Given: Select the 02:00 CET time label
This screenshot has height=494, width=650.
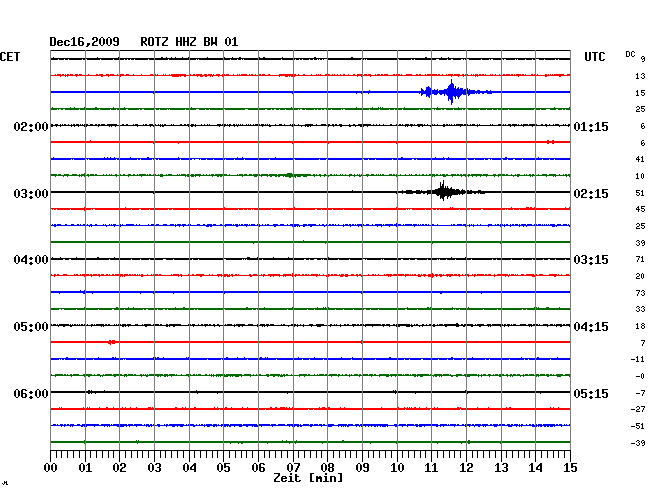Looking at the screenshot, I should coord(31,126).
